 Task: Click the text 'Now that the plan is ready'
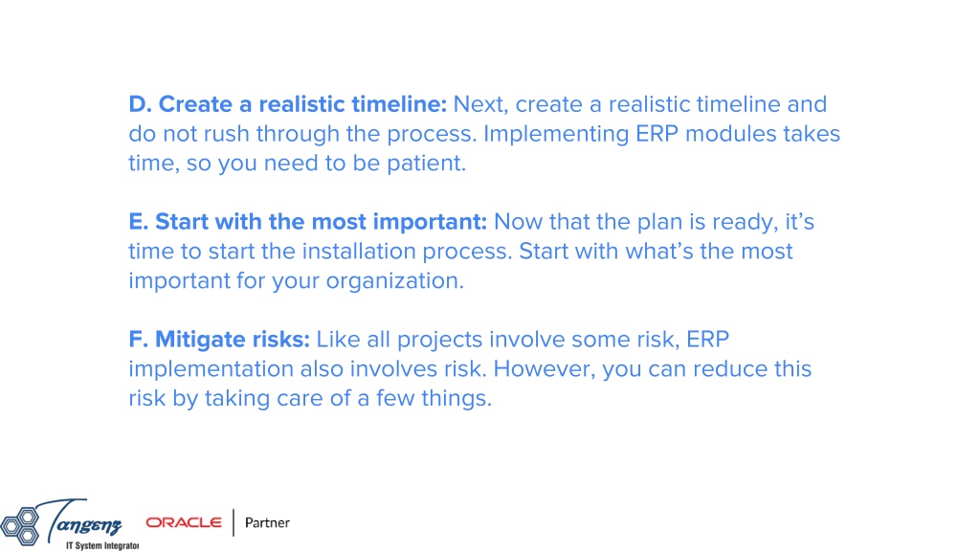[x=635, y=222]
